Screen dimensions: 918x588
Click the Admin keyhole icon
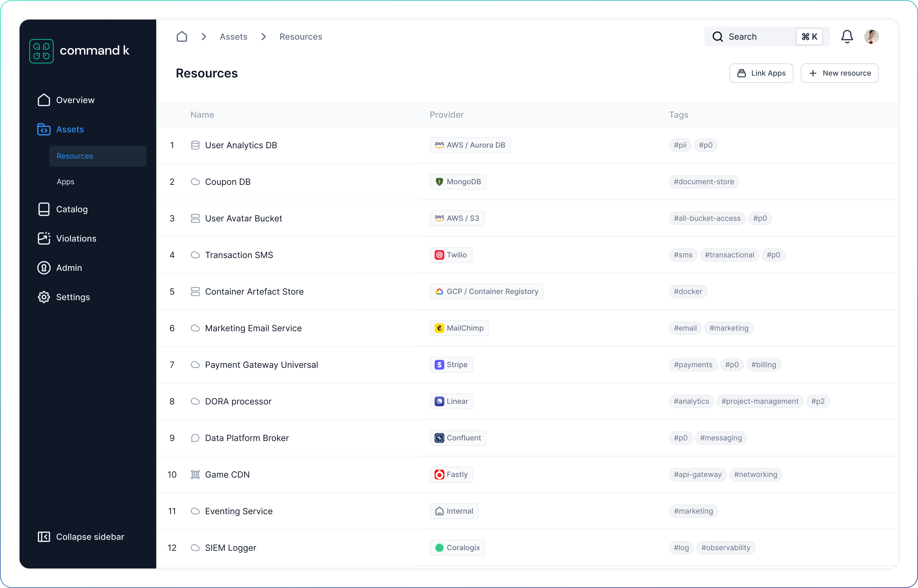(x=44, y=268)
